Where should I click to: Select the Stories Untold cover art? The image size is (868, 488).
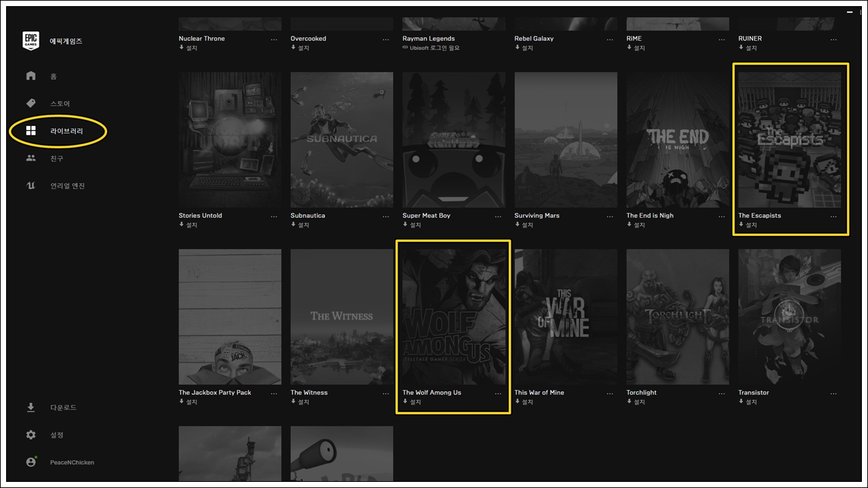coord(230,140)
